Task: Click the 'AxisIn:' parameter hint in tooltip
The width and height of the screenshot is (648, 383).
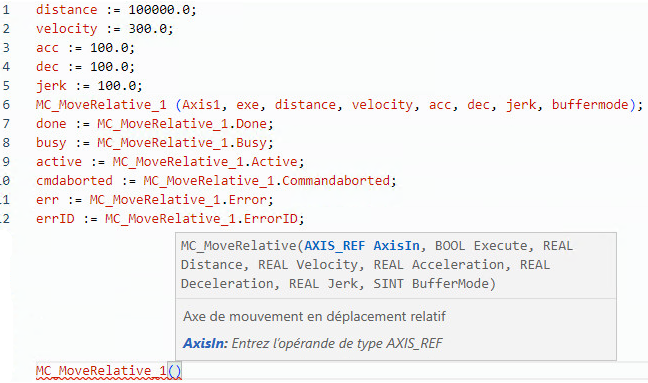Action: [x=205, y=343]
